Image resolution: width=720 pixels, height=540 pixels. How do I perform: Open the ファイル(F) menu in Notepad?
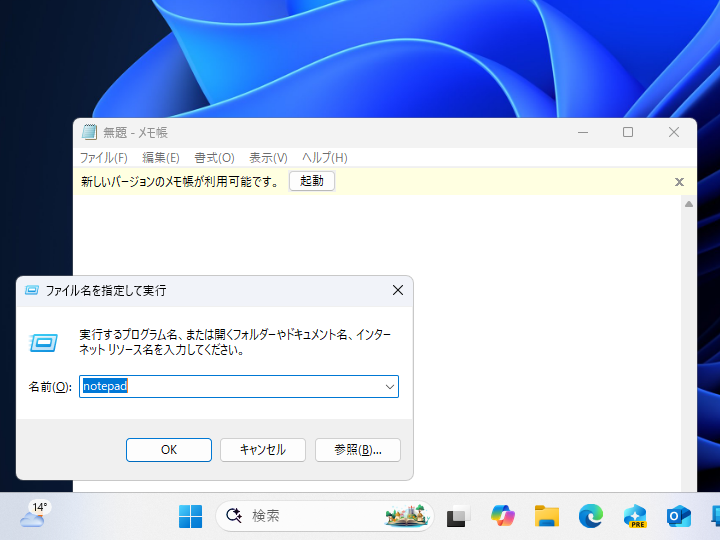point(104,158)
